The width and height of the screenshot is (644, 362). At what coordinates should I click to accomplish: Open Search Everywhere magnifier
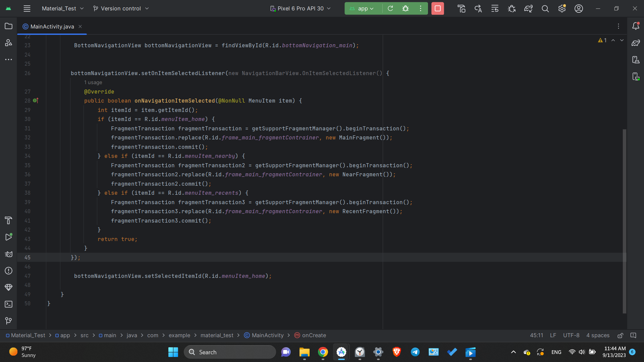(545, 8)
